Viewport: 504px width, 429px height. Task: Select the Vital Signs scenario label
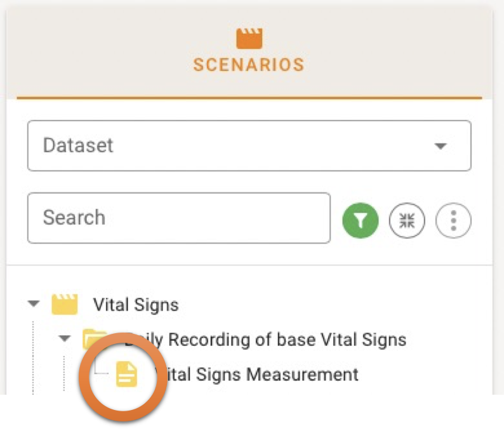click(x=136, y=305)
